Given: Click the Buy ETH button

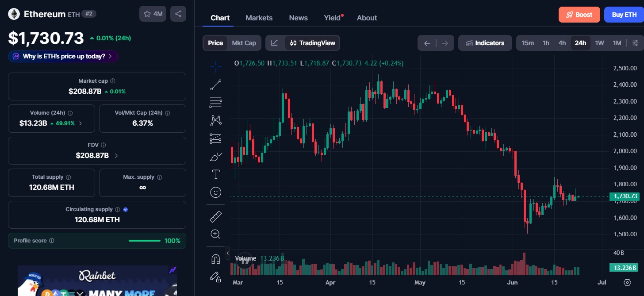Looking at the screenshot, I should (x=624, y=15).
